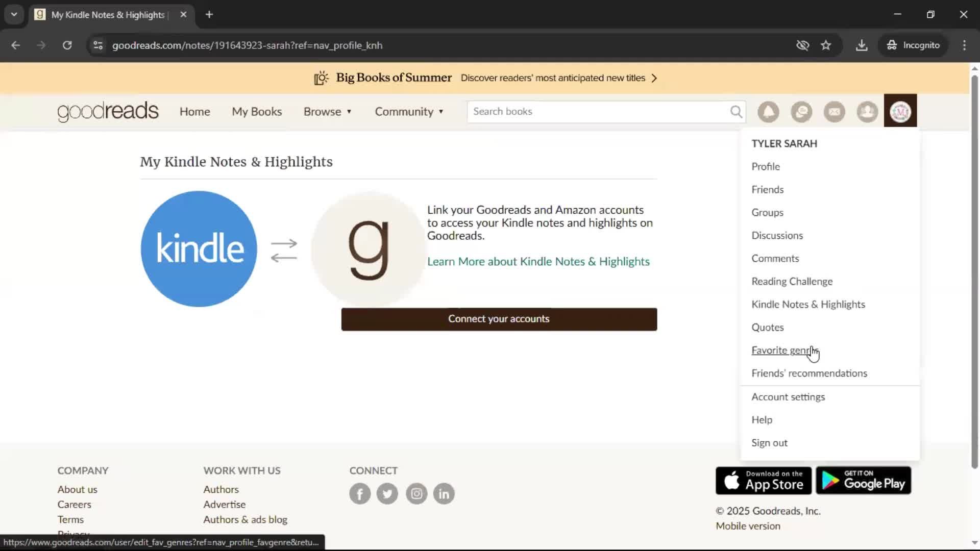Click the search magnifier icon
The height and width of the screenshot is (551, 980).
click(736, 111)
